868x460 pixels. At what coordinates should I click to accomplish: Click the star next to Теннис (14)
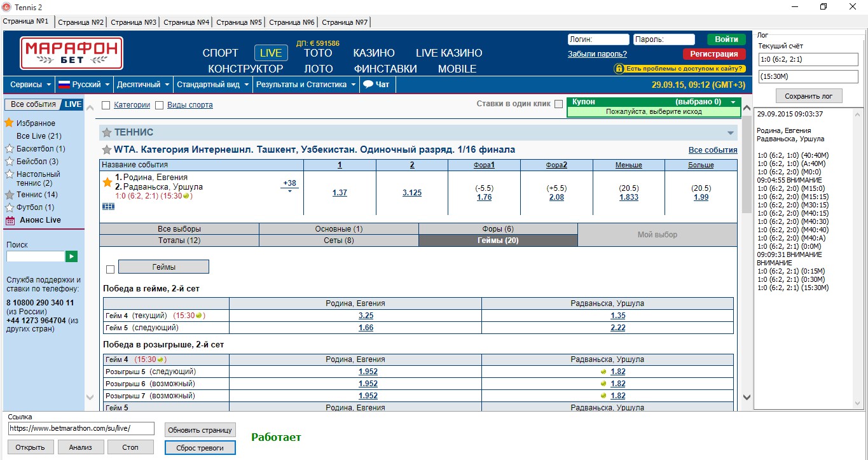(10, 195)
